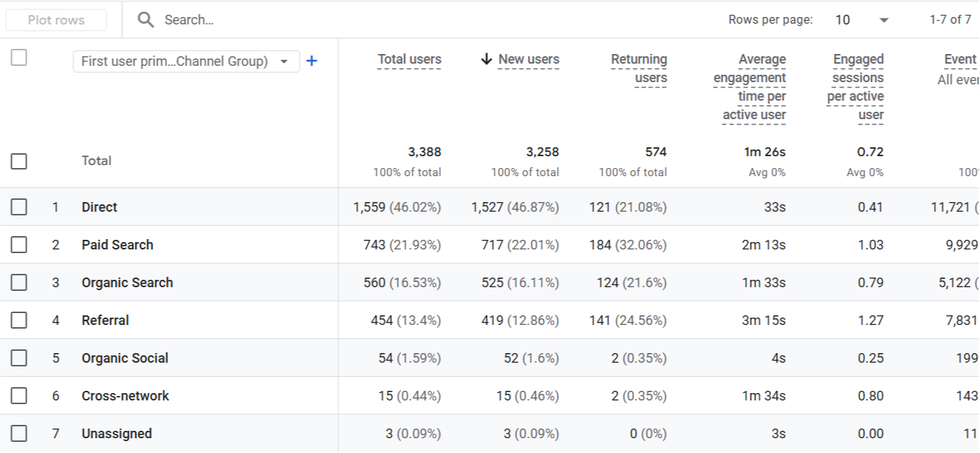This screenshot has width=980, height=453.
Task: Sort by Event count column header
Action: pyautogui.click(x=960, y=59)
